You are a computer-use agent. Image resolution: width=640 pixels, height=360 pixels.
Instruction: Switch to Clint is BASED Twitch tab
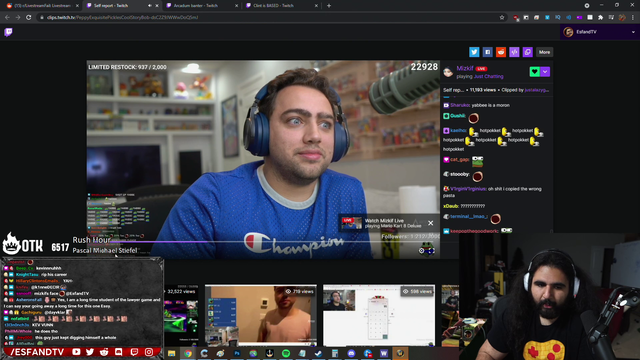(273, 6)
